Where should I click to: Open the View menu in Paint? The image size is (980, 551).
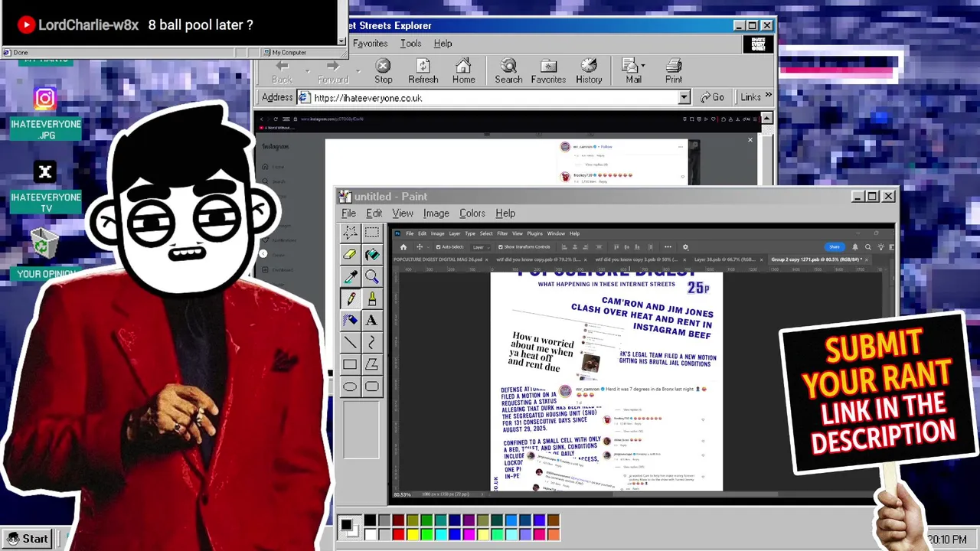tap(403, 213)
